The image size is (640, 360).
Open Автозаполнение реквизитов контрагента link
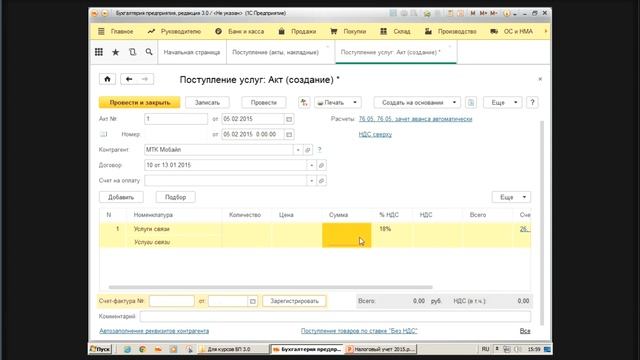point(154,331)
